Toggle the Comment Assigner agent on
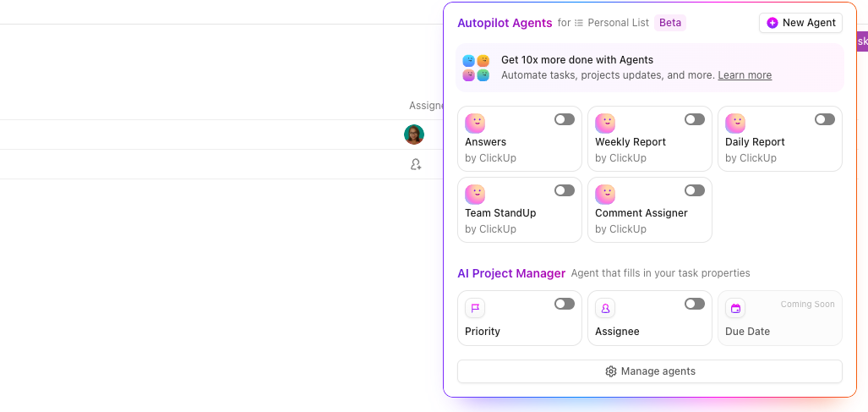The height and width of the screenshot is (412, 868). (695, 190)
